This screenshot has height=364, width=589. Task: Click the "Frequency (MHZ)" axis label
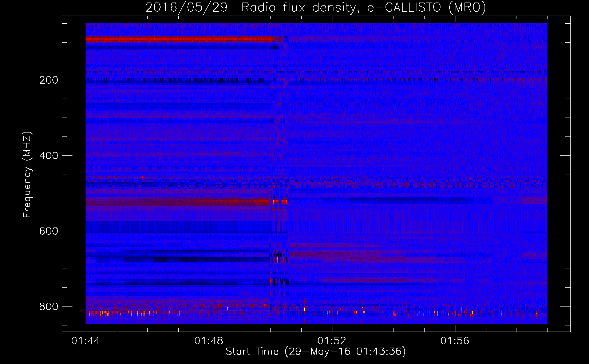tap(27, 175)
